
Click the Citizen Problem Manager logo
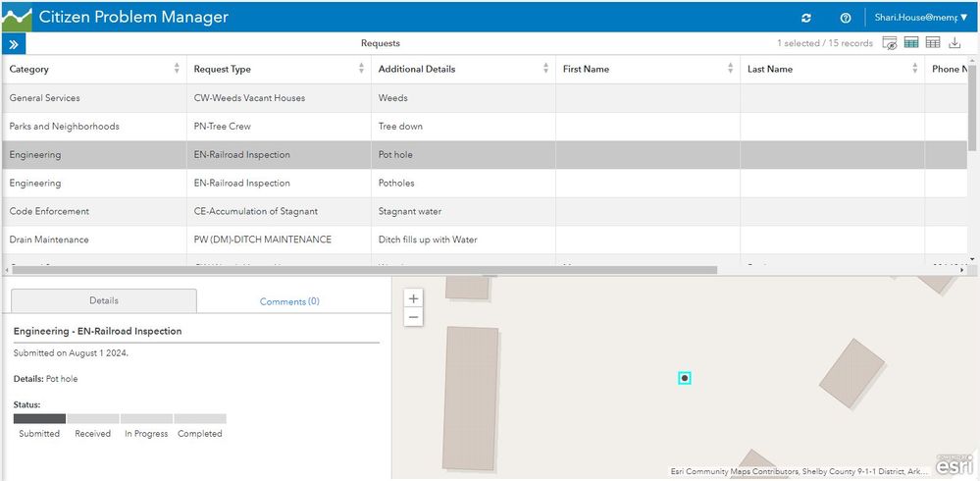point(17,18)
